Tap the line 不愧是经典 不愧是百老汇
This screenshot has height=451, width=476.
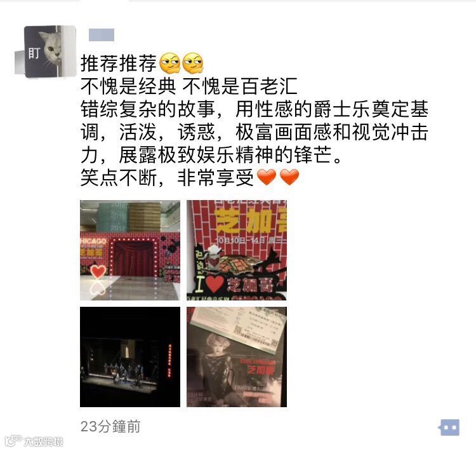coord(189,86)
